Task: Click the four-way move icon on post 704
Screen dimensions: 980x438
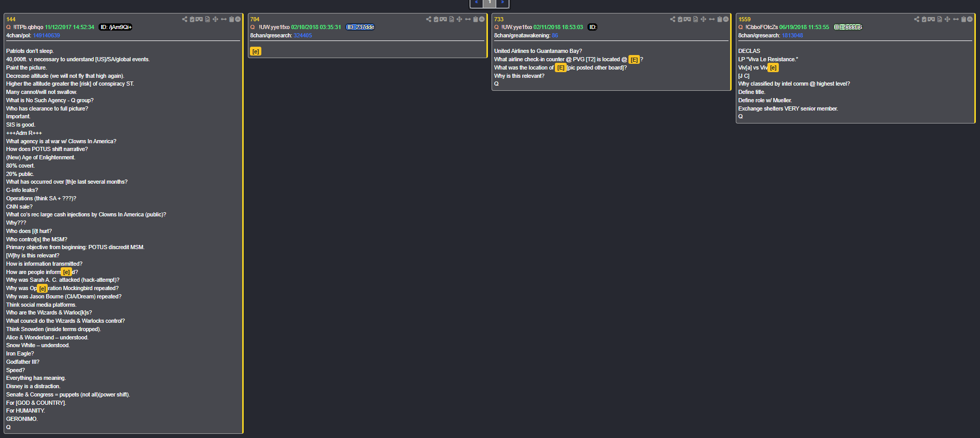Action: 459,19
